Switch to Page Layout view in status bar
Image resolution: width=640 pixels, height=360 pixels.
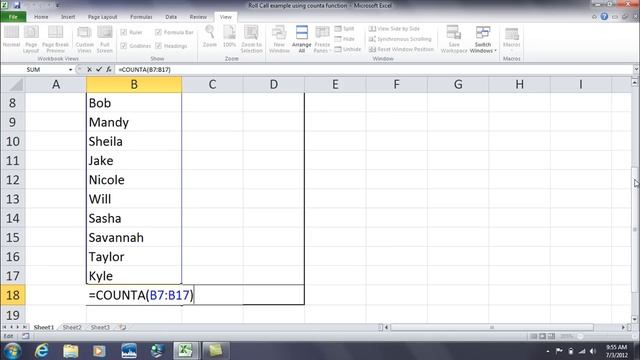(542, 336)
